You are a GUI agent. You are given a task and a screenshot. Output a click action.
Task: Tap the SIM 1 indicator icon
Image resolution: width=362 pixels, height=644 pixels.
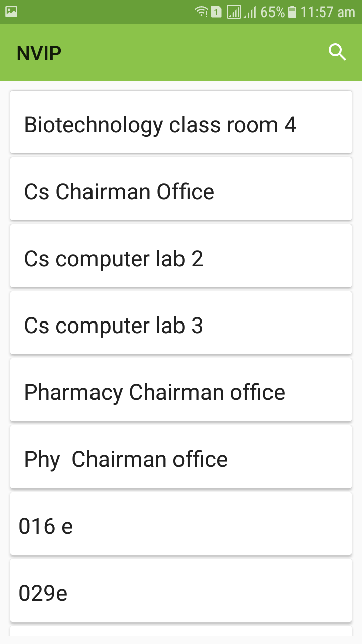coord(216,12)
